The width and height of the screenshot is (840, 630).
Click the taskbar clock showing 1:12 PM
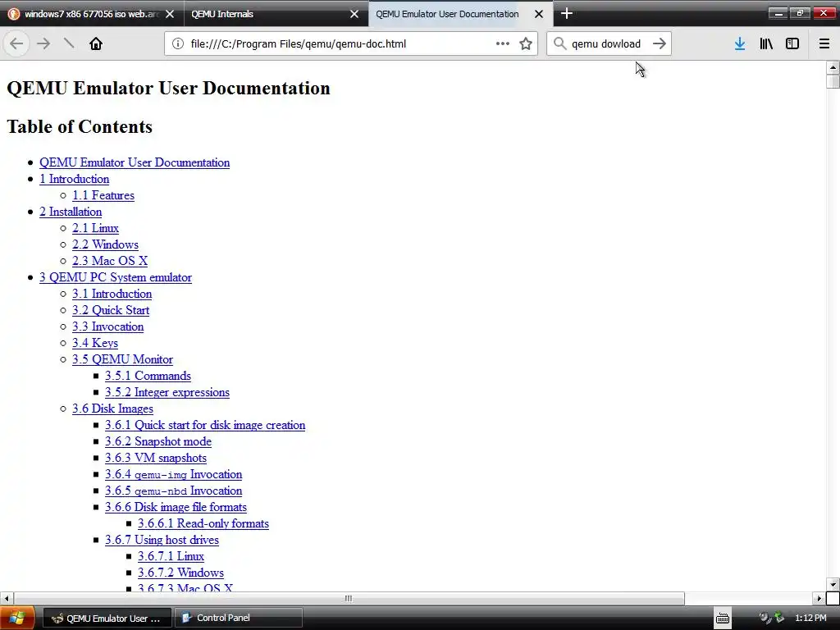pyautogui.click(x=810, y=618)
